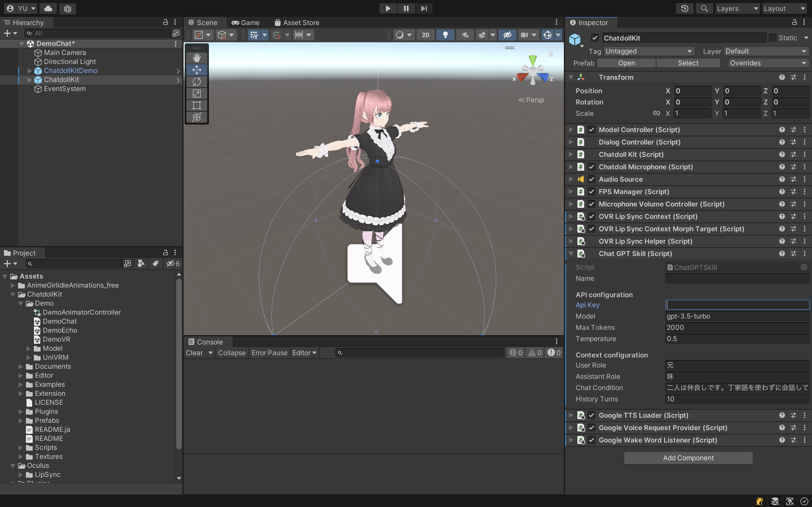
Task: Open the Asset Store tab
Action: (297, 23)
